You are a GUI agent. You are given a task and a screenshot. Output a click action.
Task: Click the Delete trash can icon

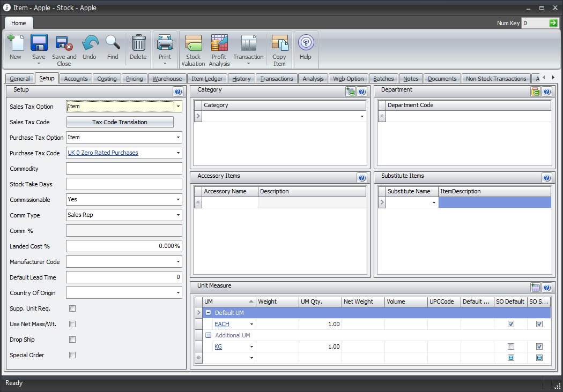click(x=138, y=44)
